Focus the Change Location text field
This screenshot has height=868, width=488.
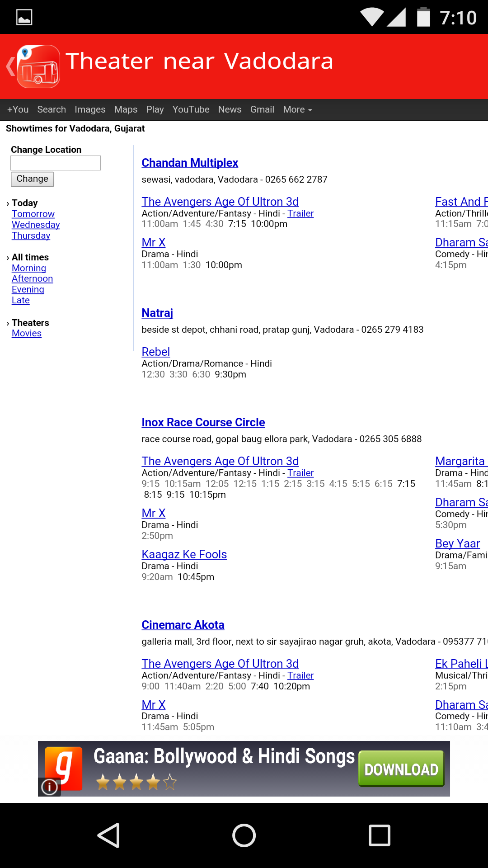[x=56, y=163]
